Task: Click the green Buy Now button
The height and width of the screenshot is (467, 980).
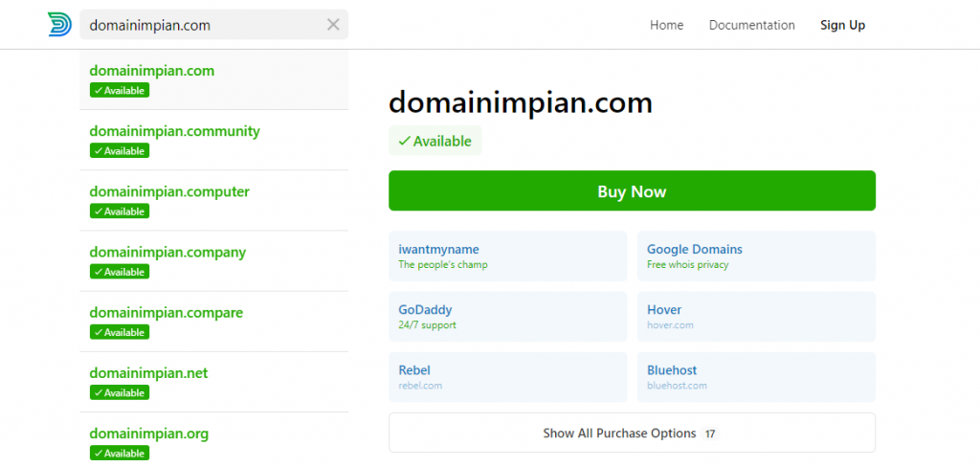Action: (x=632, y=190)
